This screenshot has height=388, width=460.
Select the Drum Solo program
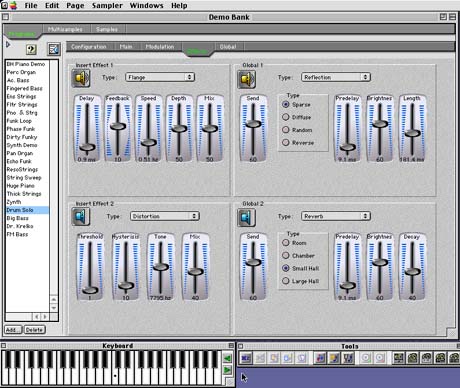coord(27,210)
